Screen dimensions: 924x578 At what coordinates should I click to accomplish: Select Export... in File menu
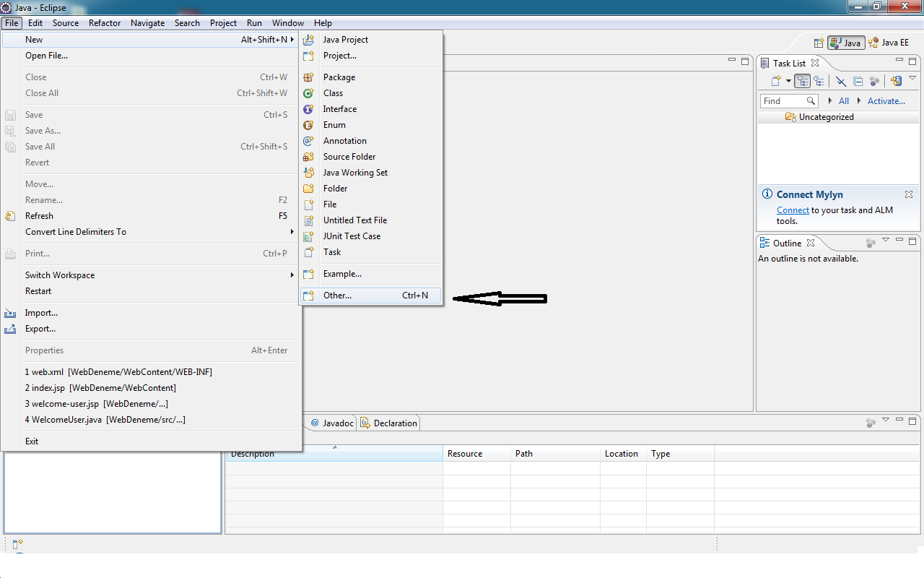150,329
